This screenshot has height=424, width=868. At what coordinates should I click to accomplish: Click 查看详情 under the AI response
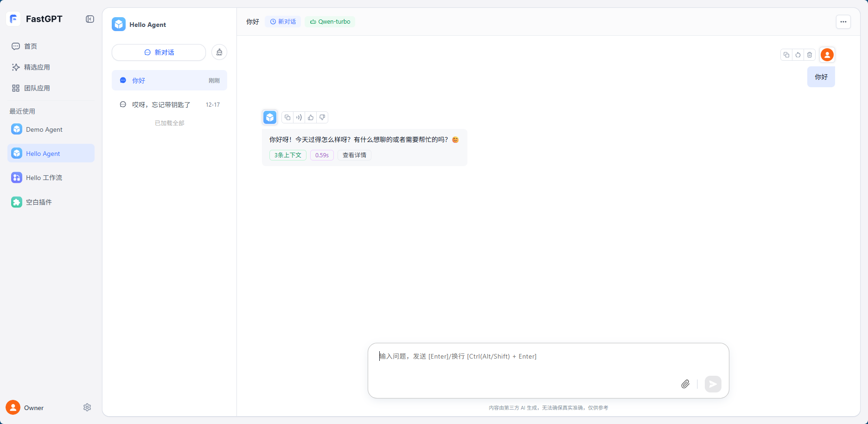pyautogui.click(x=354, y=155)
